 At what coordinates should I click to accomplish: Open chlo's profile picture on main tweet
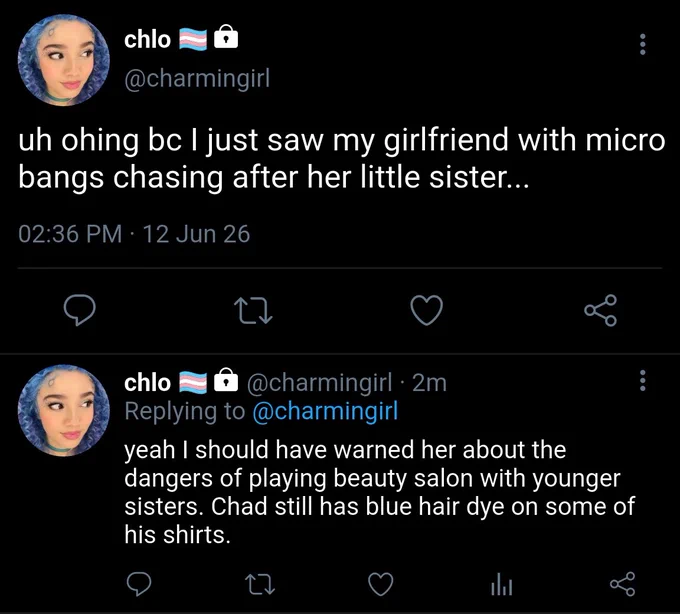click(63, 60)
